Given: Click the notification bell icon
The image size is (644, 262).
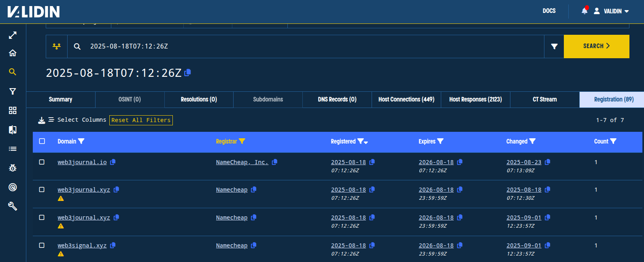Looking at the screenshot, I should 584,11.
